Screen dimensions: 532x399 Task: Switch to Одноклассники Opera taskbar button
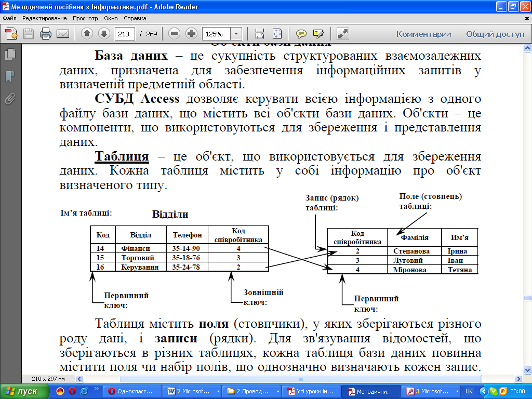132,391
